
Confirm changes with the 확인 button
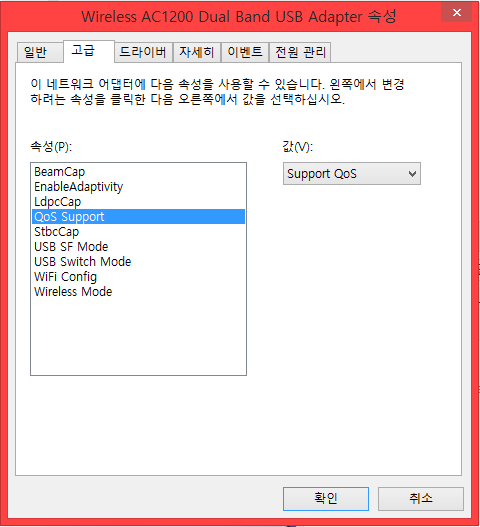coord(326,498)
